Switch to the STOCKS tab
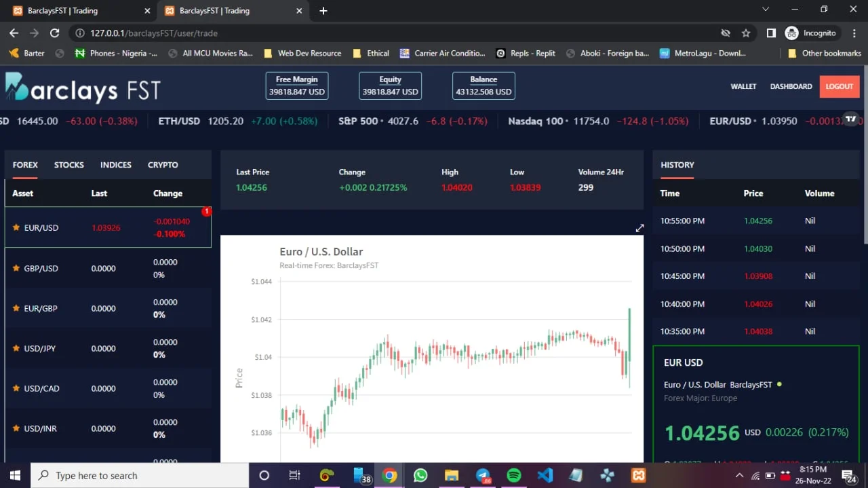This screenshot has height=488, width=868. pyautogui.click(x=69, y=165)
